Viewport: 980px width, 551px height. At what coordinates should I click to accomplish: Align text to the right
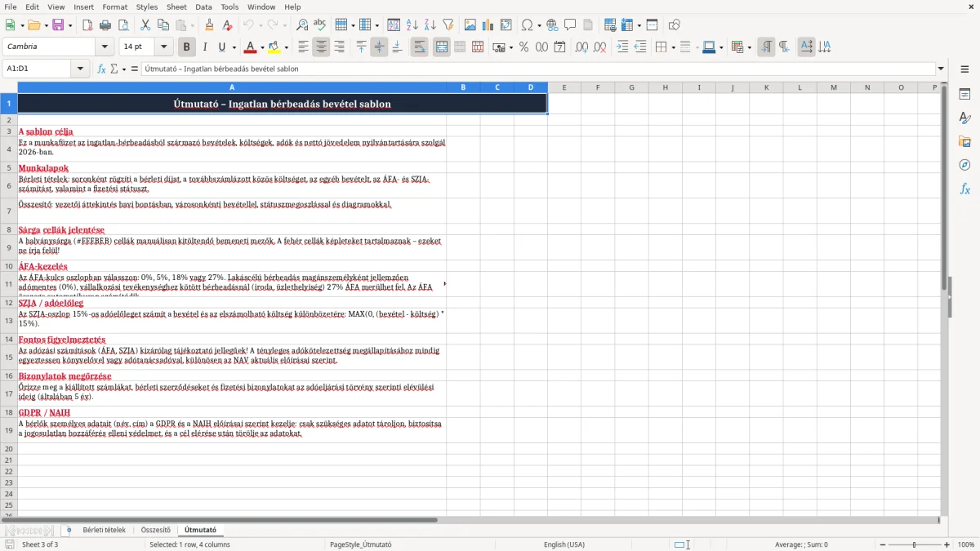pyautogui.click(x=339, y=47)
